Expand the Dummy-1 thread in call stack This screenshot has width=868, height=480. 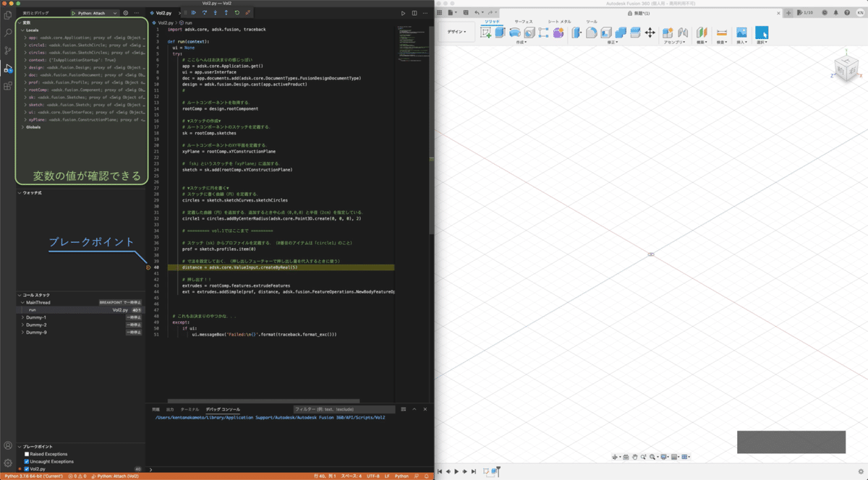[x=23, y=317]
